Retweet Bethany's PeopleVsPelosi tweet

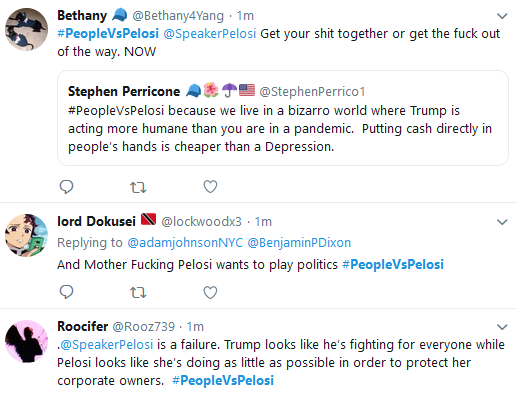(138, 187)
